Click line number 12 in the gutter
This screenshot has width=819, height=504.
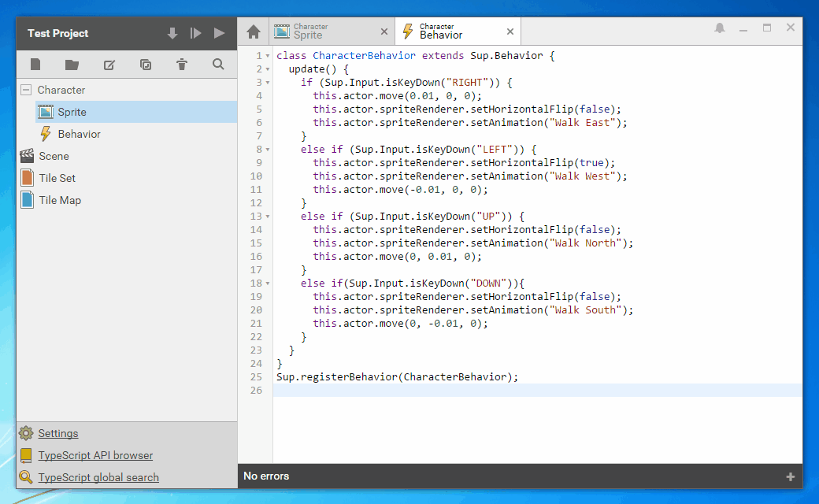[x=256, y=202]
